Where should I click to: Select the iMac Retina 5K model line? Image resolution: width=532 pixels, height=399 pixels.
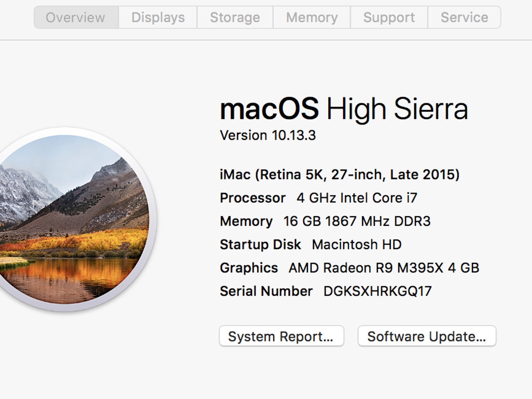(x=339, y=175)
